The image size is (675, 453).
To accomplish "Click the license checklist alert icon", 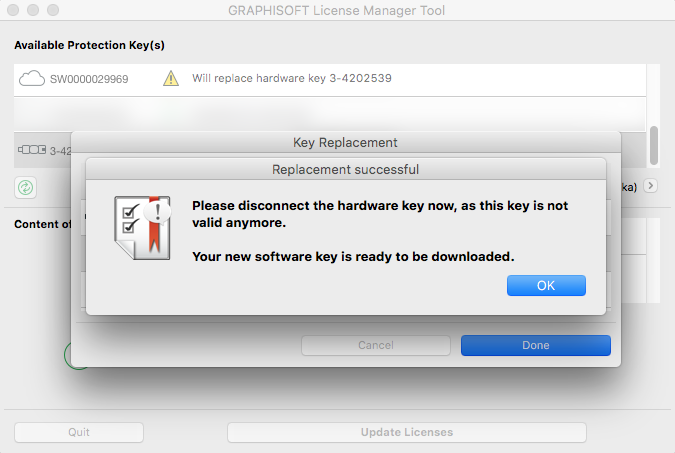I will [x=141, y=227].
